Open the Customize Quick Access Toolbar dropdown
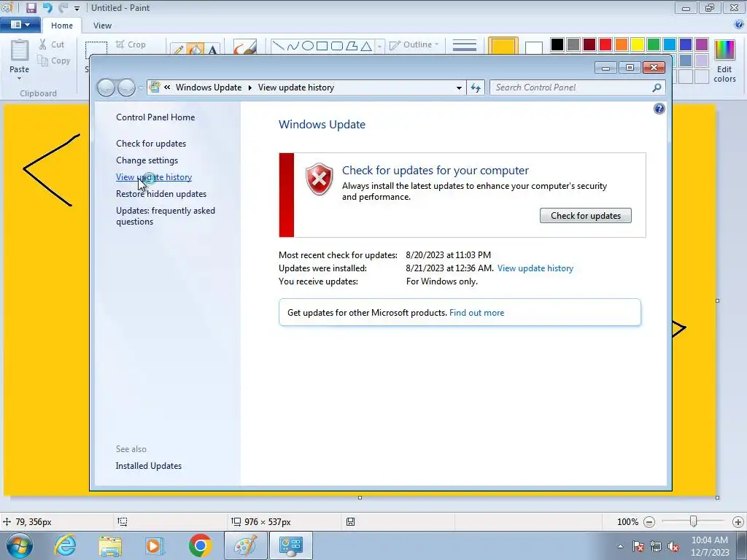747x560 pixels. [x=77, y=8]
